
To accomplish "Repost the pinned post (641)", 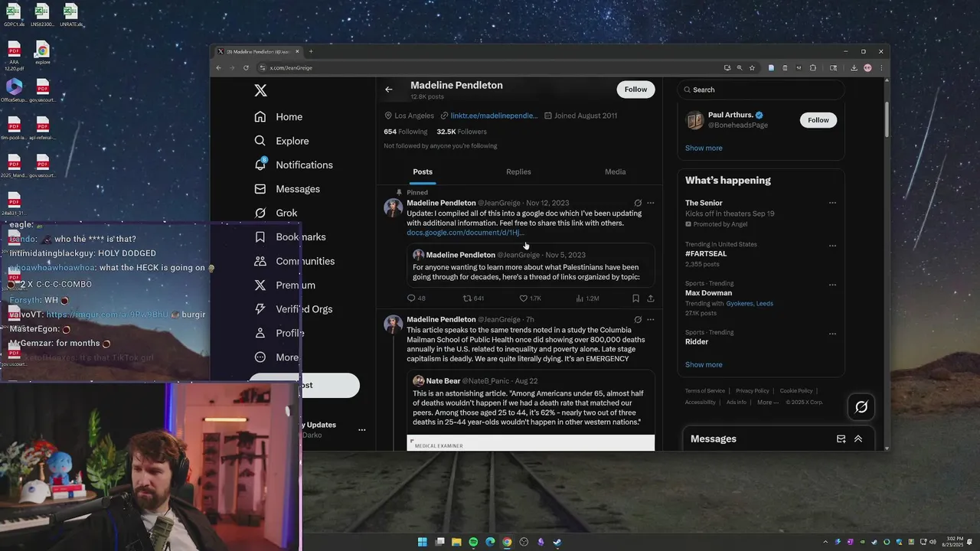I will click(473, 298).
